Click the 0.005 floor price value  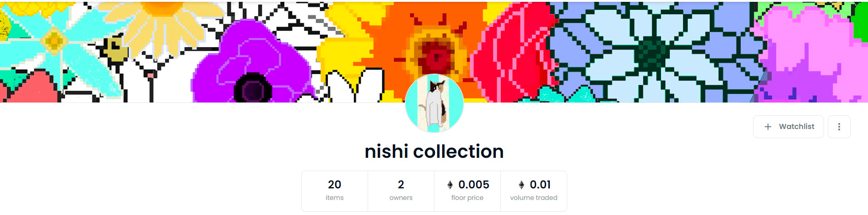click(x=474, y=184)
